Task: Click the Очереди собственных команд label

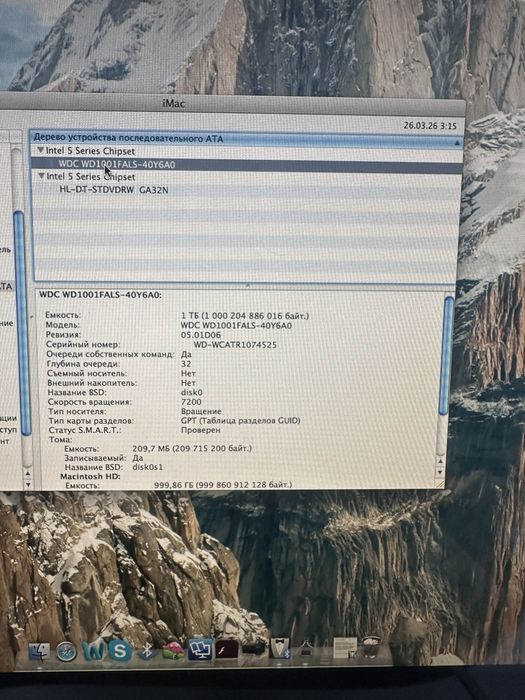Action: coord(110,354)
